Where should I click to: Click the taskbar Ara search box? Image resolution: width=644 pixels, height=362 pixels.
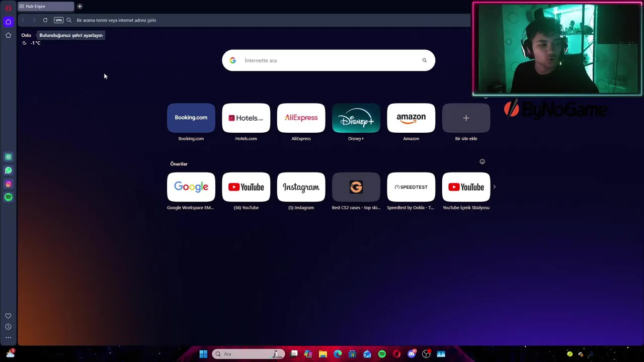point(249,354)
